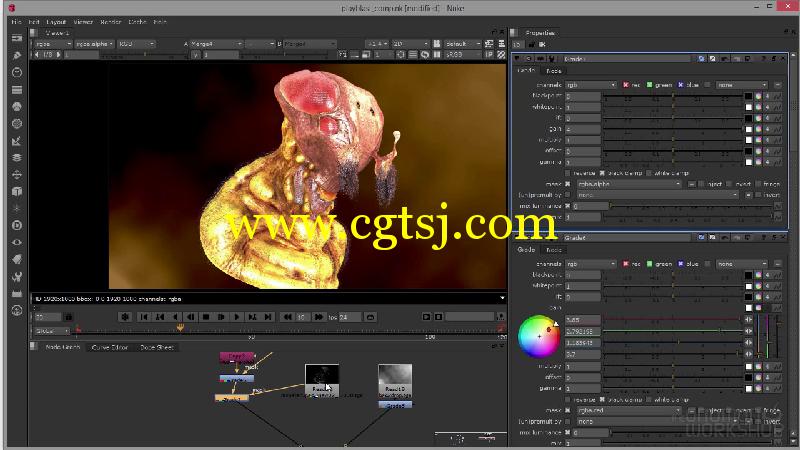Open top Grade channels rgb dropdown
This screenshot has width=800, height=450.
591,85
